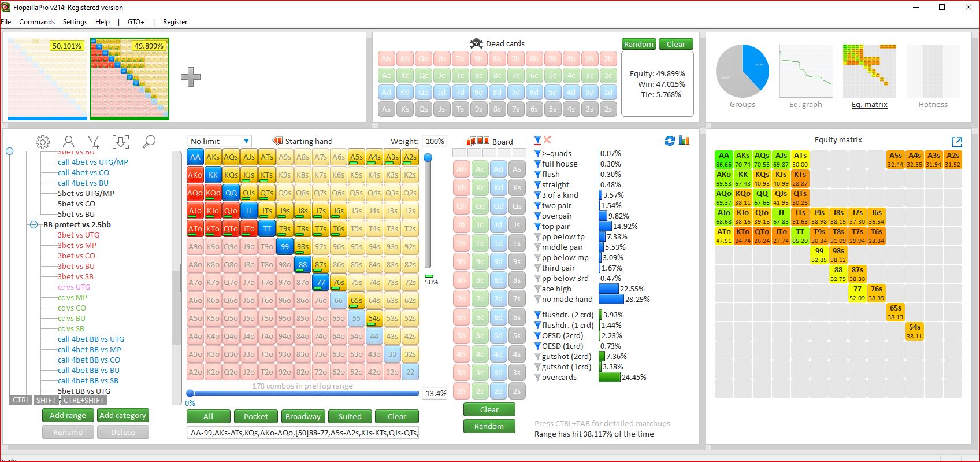Enable the no made hand filter funnel
Viewport: 980px width, 462px height.
click(x=537, y=300)
